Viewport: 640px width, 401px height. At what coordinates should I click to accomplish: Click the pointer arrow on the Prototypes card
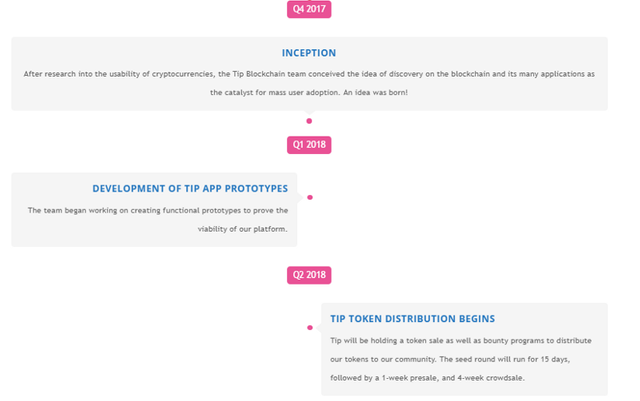[300, 197]
